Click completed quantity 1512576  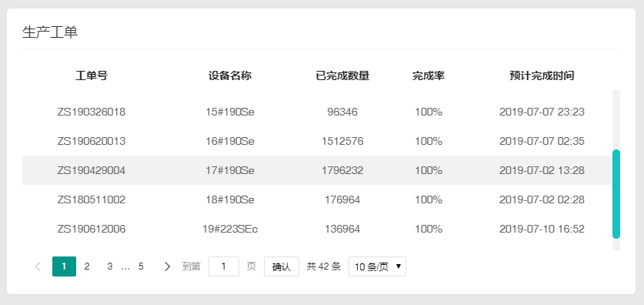click(x=342, y=142)
